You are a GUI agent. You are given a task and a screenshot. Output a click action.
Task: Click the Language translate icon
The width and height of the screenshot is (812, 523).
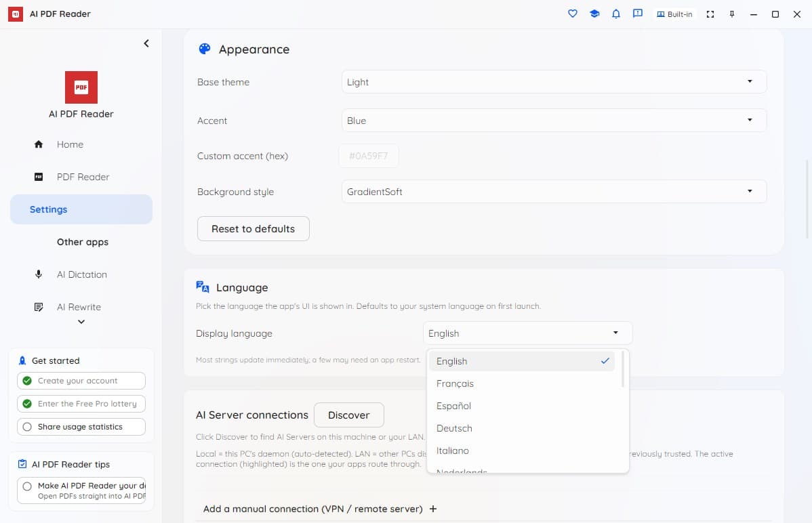click(x=203, y=287)
